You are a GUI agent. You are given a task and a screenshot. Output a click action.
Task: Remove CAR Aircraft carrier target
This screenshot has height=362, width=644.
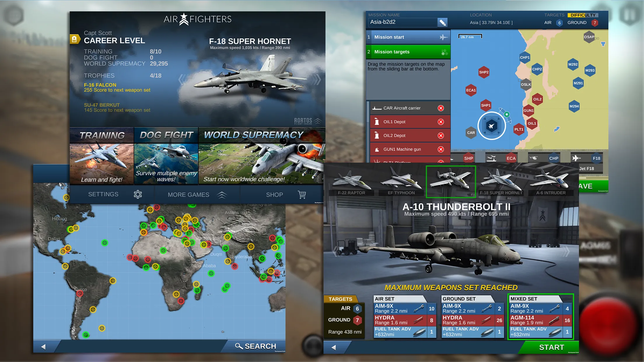441,108
